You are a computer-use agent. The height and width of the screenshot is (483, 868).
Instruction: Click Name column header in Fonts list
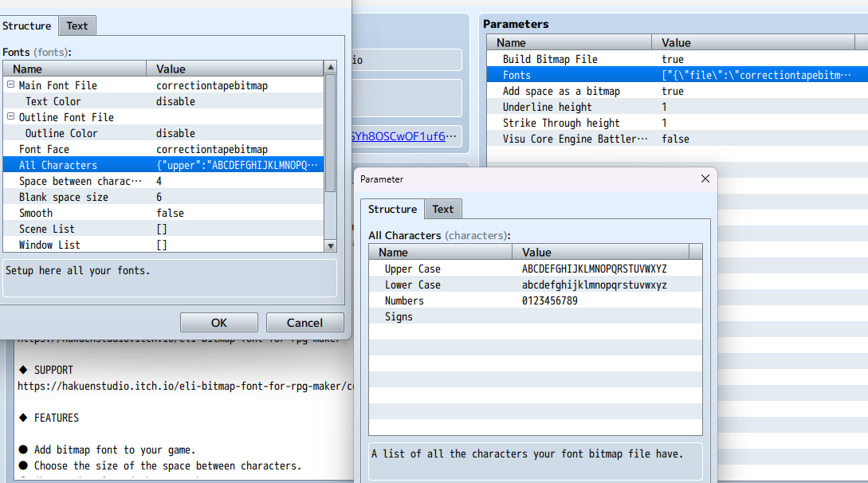coord(75,69)
